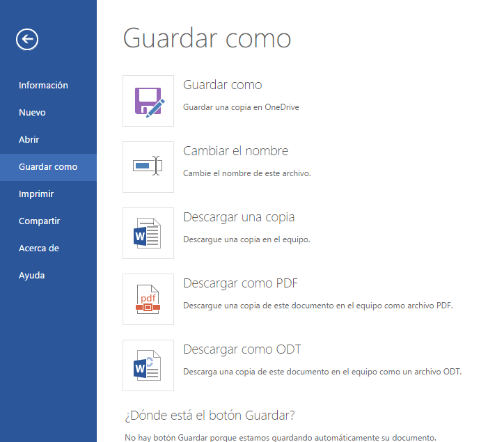Screen dimensions: 504x442
Task: Click the purple floppy disk Guardar como icon
Action: (148, 101)
